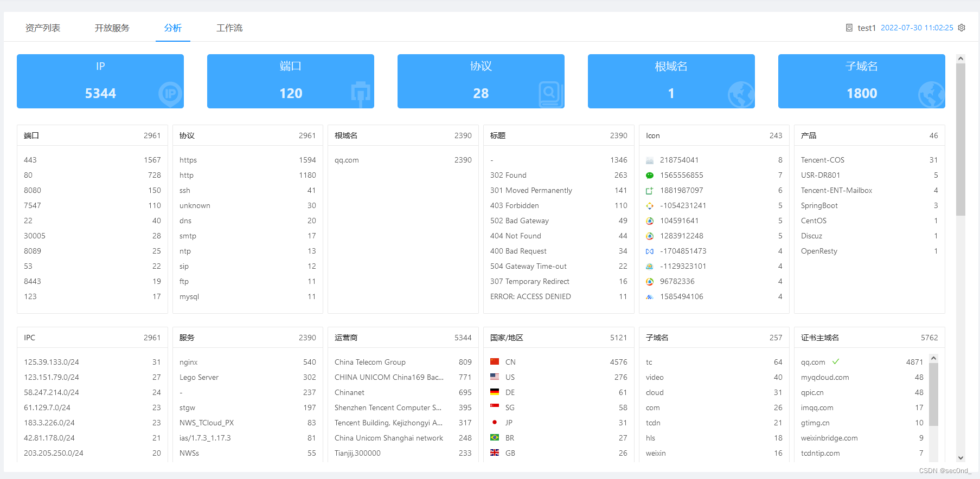The width and height of the screenshot is (980, 479).
Task: Click the IP badge icon on the IP card
Action: 170,94
